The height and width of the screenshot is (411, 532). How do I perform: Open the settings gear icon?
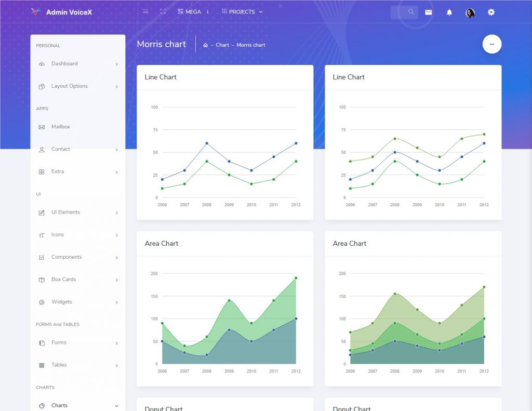tap(491, 12)
